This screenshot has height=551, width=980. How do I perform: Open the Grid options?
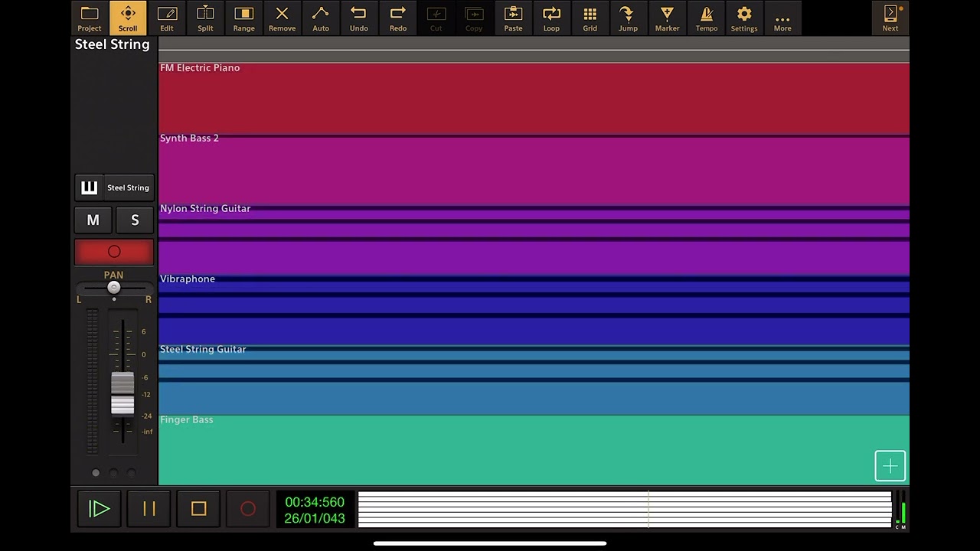pos(590,18)
